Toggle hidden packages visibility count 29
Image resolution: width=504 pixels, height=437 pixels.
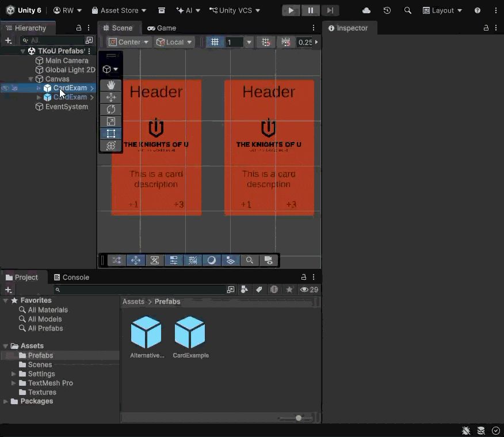(309, 290)
